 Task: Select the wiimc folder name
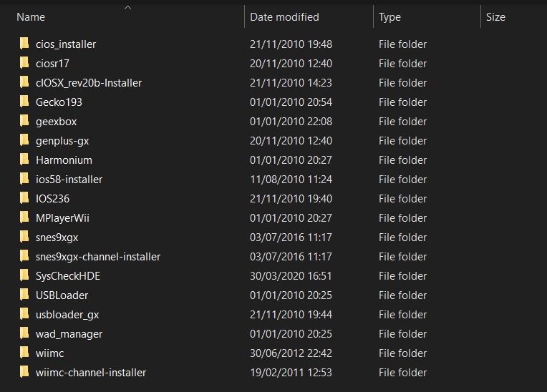(x=49, y=353)
